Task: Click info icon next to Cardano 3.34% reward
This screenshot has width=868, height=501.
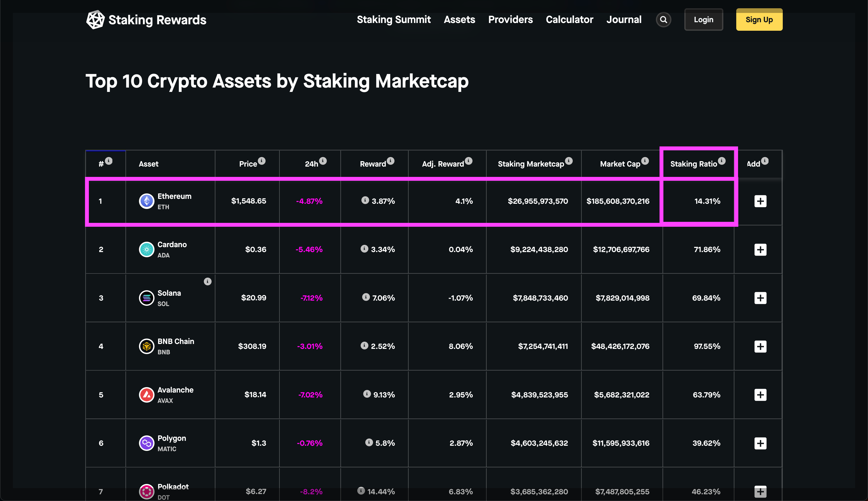Action: click(364, 248)
